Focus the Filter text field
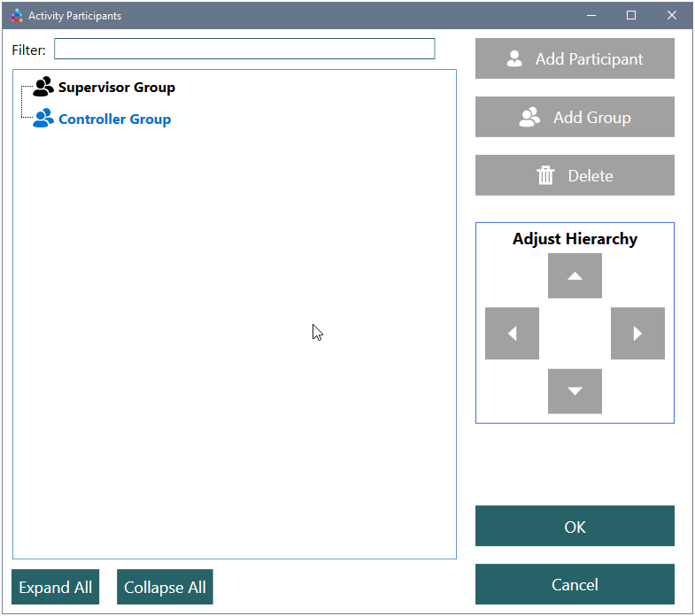The width and height of the screenshot is (695, 616). click(x=244, y=50)
